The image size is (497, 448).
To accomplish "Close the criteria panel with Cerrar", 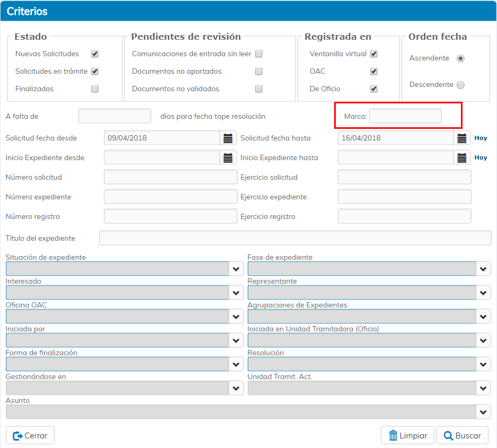I will 30,435.
